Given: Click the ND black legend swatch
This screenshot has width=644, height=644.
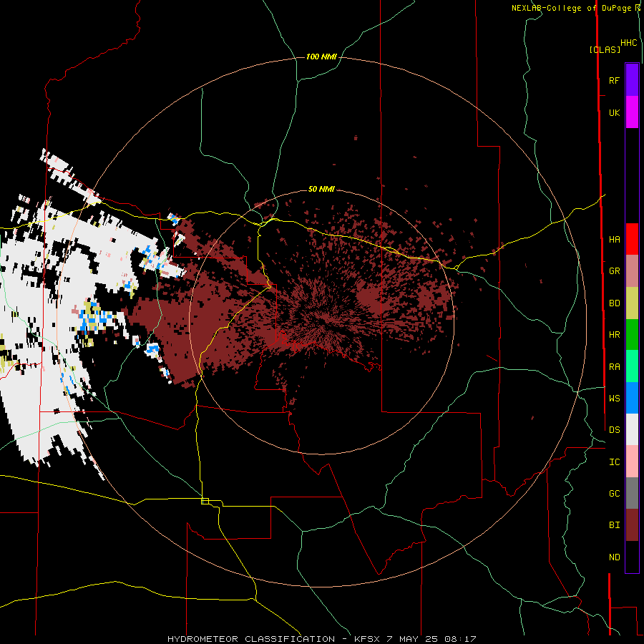Looking at the screenshot, I should coord(632,557).
